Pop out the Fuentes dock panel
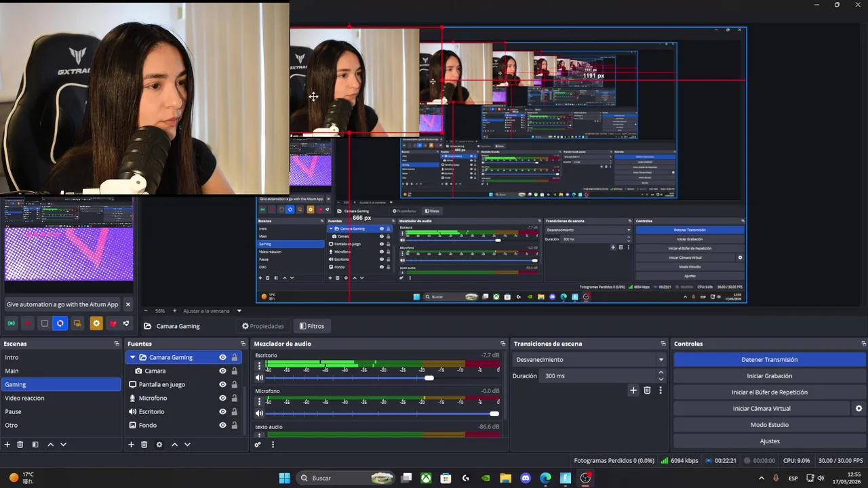The width and height of the screenshot is (868, 488). pos(243,344)
